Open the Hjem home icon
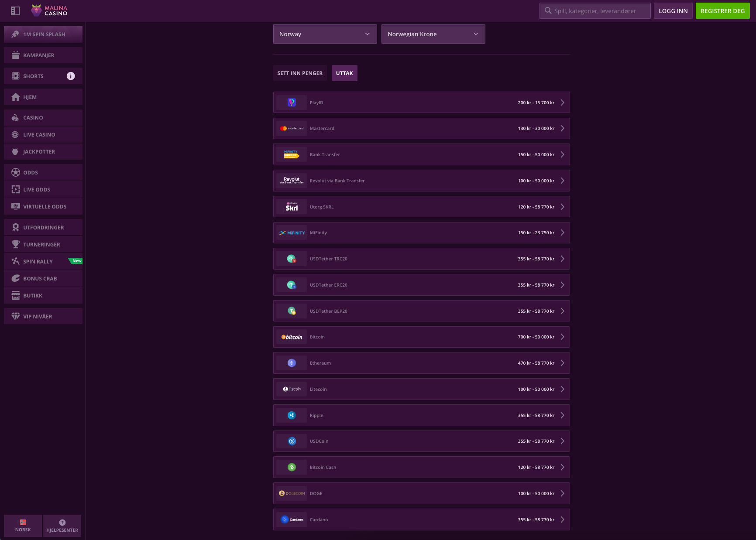 pos(16,97)
